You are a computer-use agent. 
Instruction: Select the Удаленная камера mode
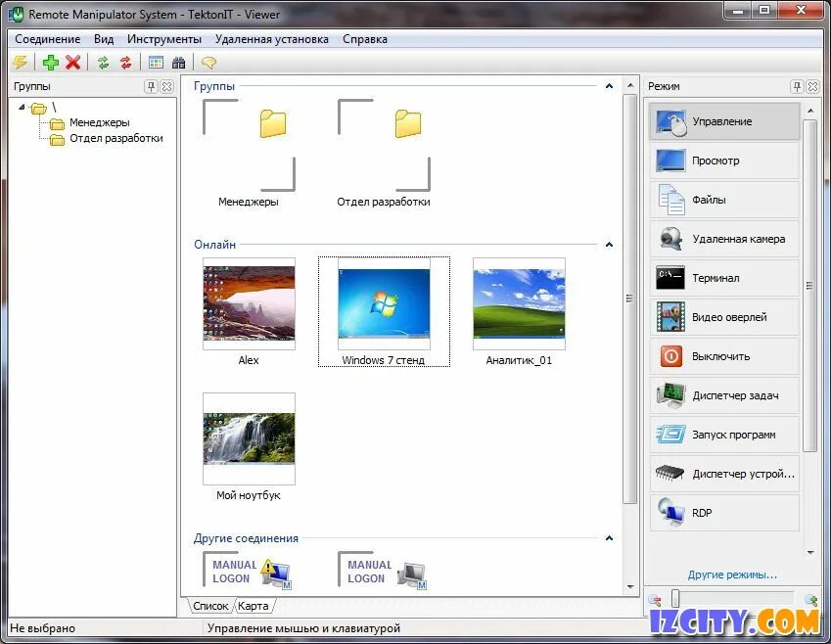click(x=724, y=239)
